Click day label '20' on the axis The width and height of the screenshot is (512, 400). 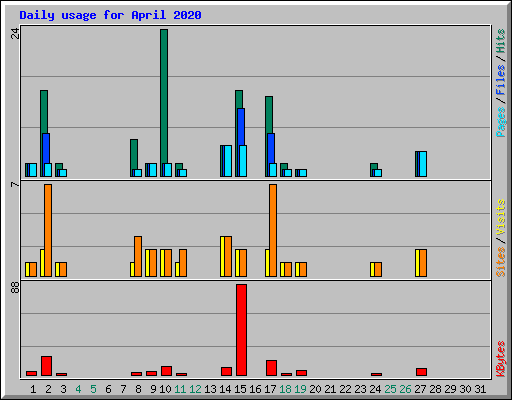[x=315, y=389]
